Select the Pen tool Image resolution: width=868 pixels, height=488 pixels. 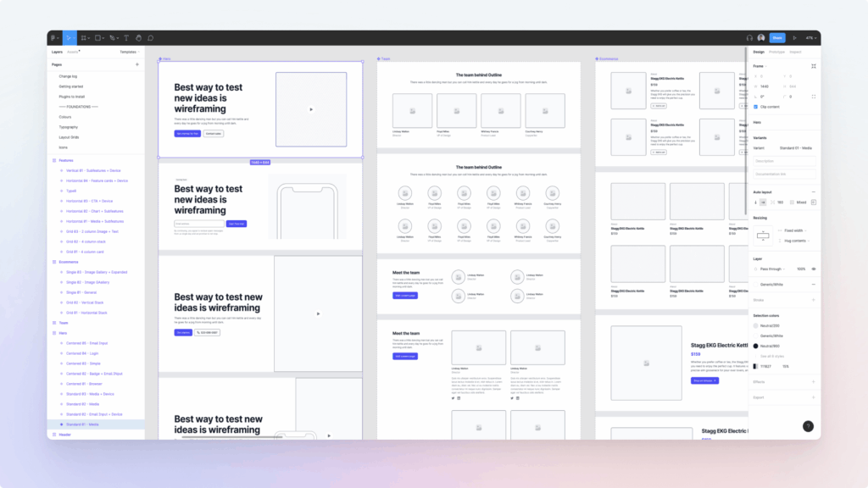(x=114, y=38)
